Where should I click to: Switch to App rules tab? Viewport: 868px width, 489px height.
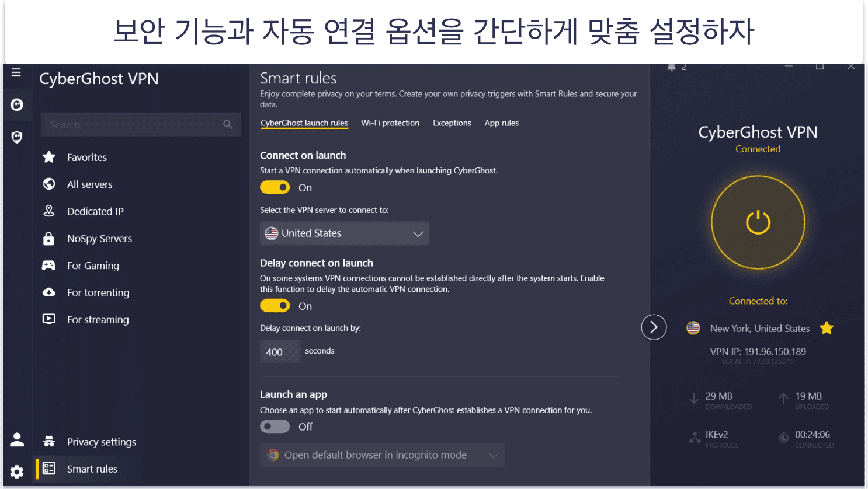tap(501, 123)
